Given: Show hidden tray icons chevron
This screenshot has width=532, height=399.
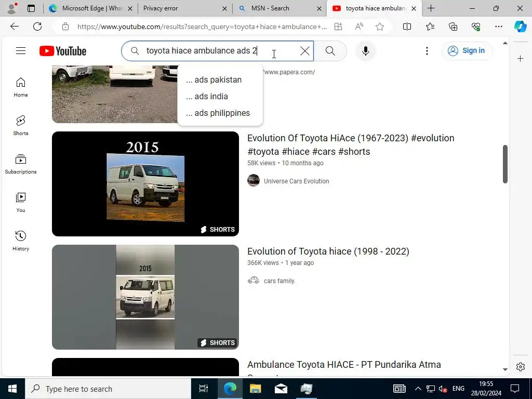Looking at the screenshot, I should point(418,389).
